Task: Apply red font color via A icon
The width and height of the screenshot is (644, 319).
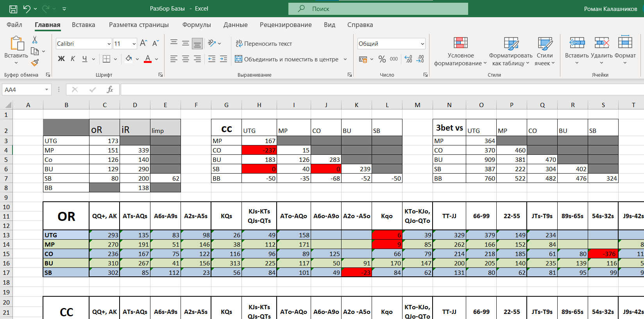Action: click(148, 59)
